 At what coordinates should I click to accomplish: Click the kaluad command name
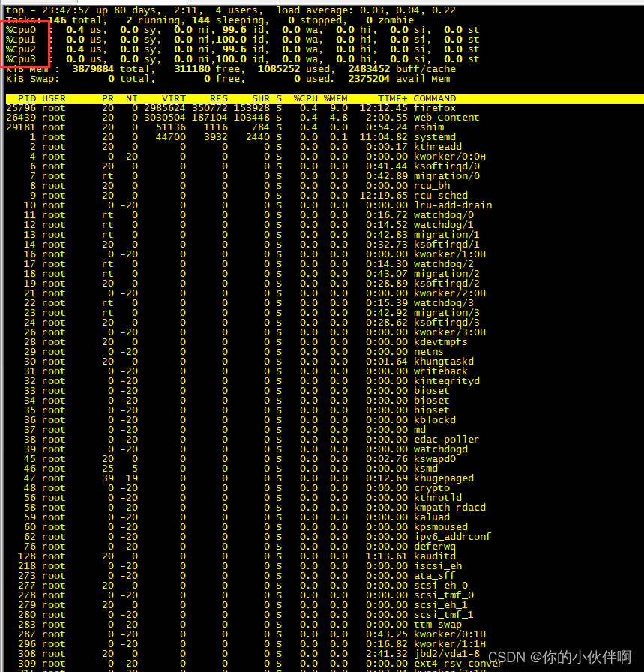coord(432,517)
